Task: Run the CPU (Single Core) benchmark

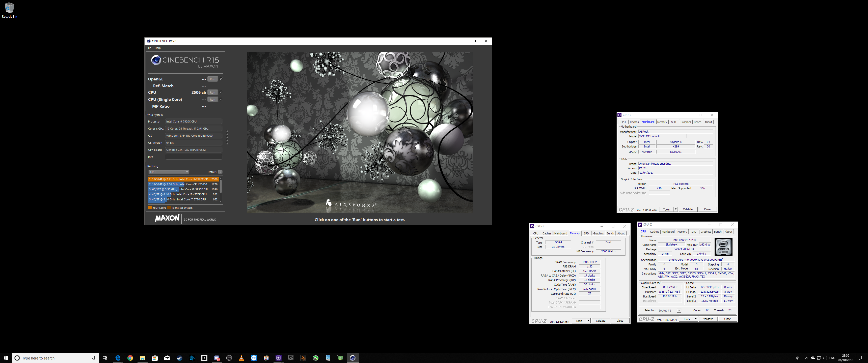Action: 213,99
